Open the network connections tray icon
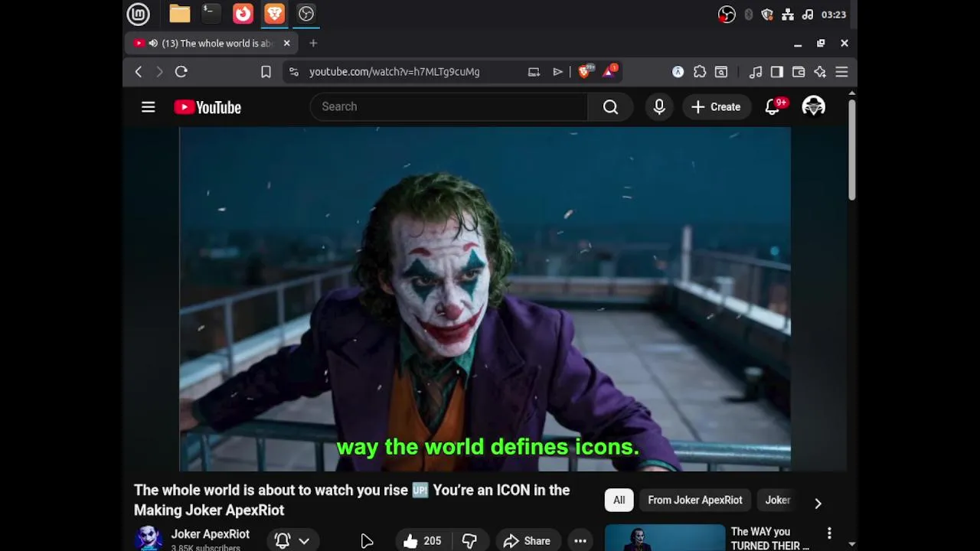 (x=786, y=15)
